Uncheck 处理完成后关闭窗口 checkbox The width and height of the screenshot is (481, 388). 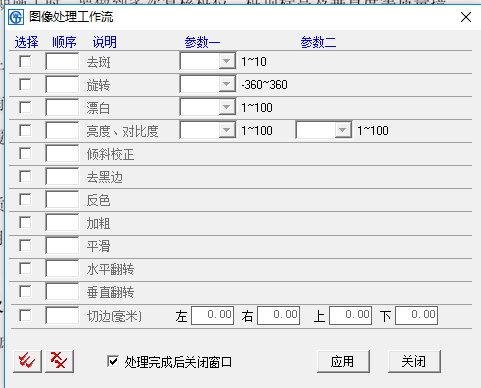(113, 361)
